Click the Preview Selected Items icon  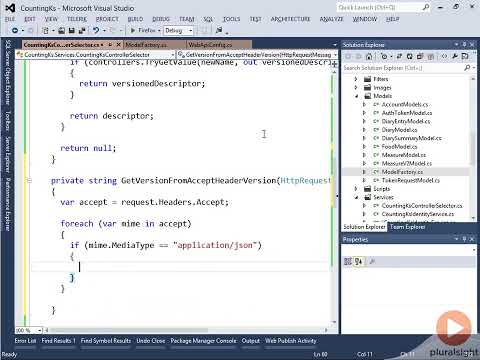coord(465,56)
